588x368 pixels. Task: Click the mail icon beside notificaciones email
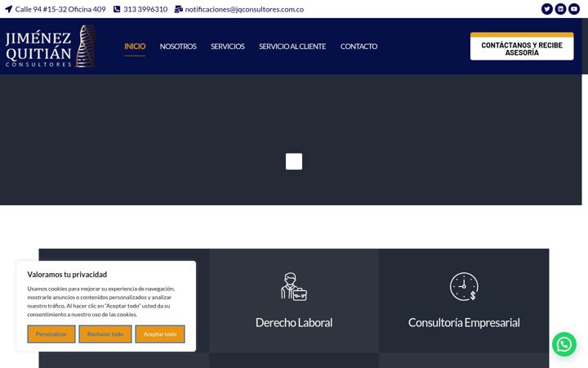point(179,9)
